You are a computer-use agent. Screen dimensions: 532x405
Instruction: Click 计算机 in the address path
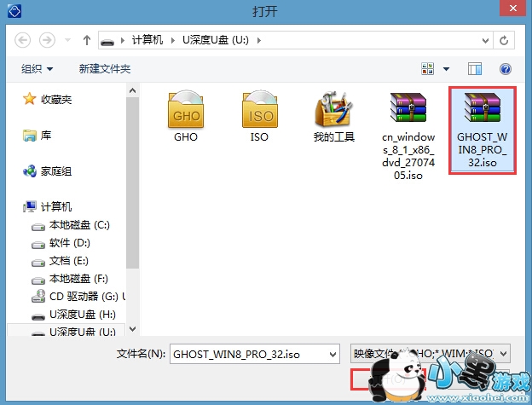tap(147, 40)
